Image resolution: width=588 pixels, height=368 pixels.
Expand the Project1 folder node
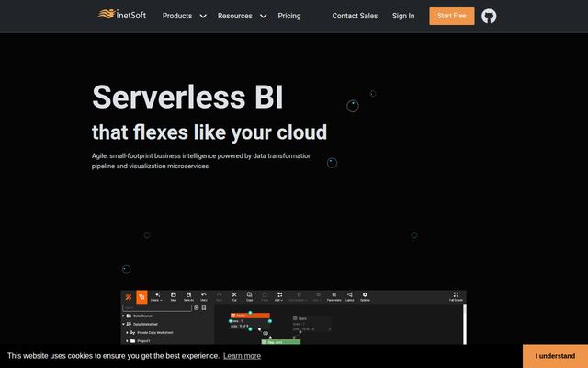click(x=127, y=341)
